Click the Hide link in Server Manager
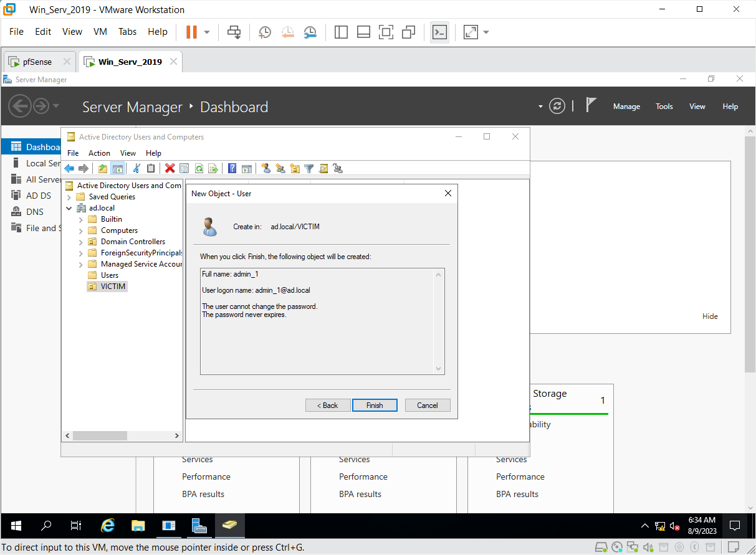Screen dimensions: 756x555 click(x=710, y=316)
